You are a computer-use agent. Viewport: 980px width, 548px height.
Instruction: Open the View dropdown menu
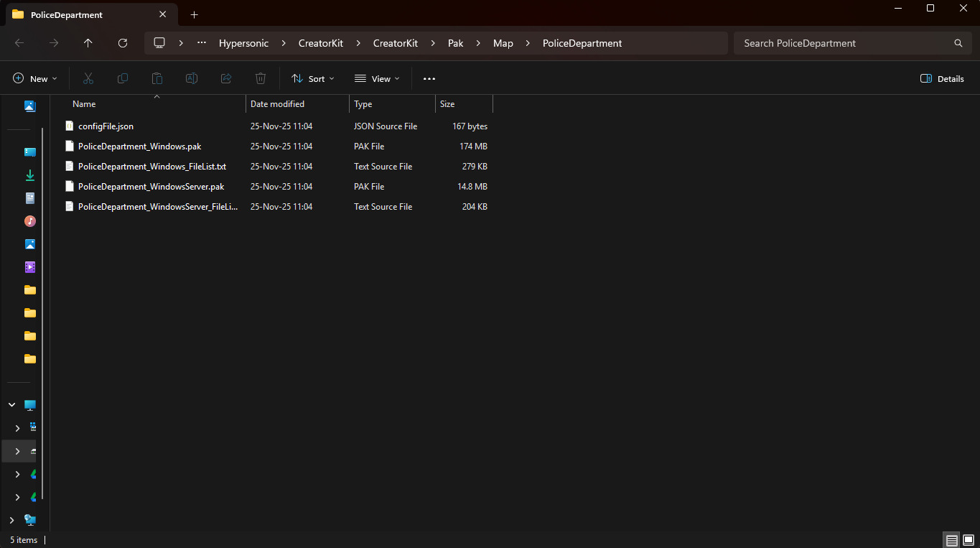point(377,78)
